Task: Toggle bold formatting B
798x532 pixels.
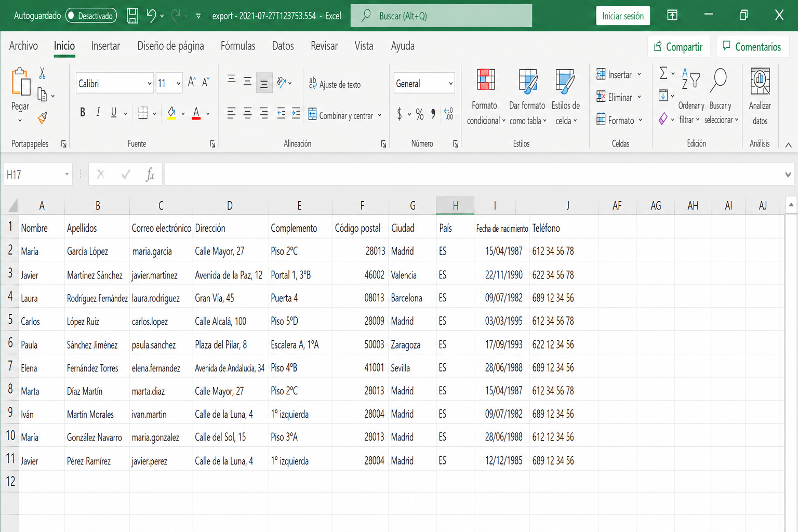Action: 83,112
